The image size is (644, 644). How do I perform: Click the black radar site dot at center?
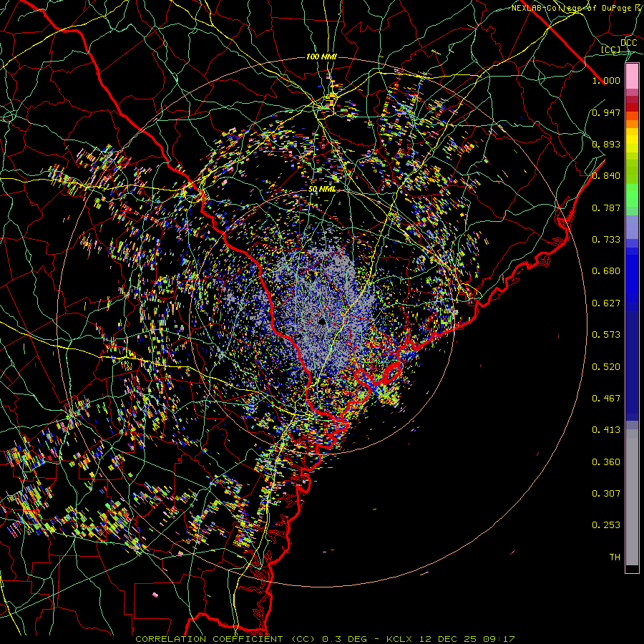322,321
